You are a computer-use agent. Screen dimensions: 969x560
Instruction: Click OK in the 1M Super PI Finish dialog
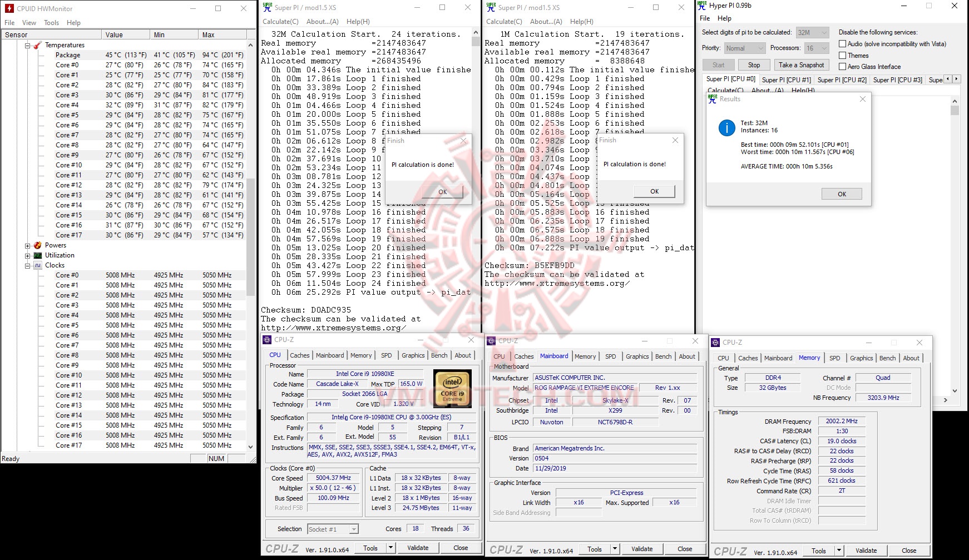[655, 191]
